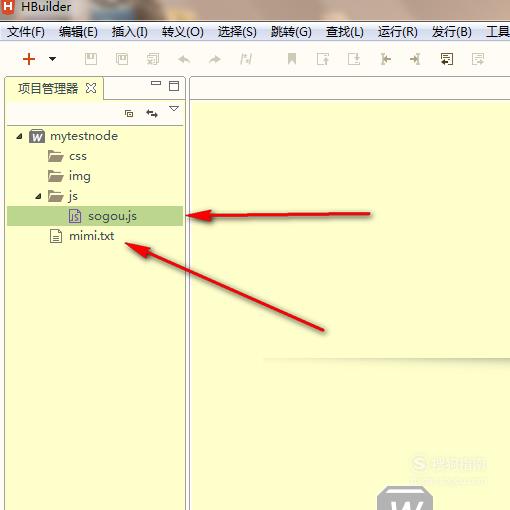The width and height of the screenshot is (510, 510).
Task: Select the js folder
Action: [73, 196]
